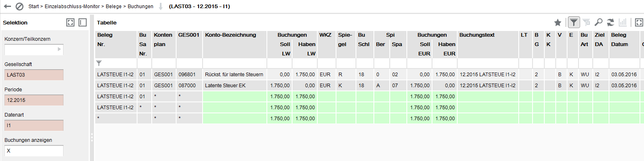644x161 pixels.
Task: Open search with the magnifier icon
Action: (x=598, y=22)
